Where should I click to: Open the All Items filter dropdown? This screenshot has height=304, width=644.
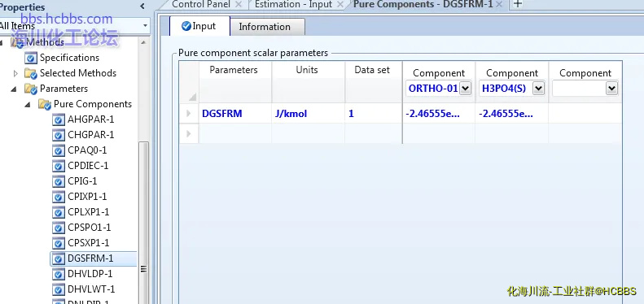pos(145,26)
